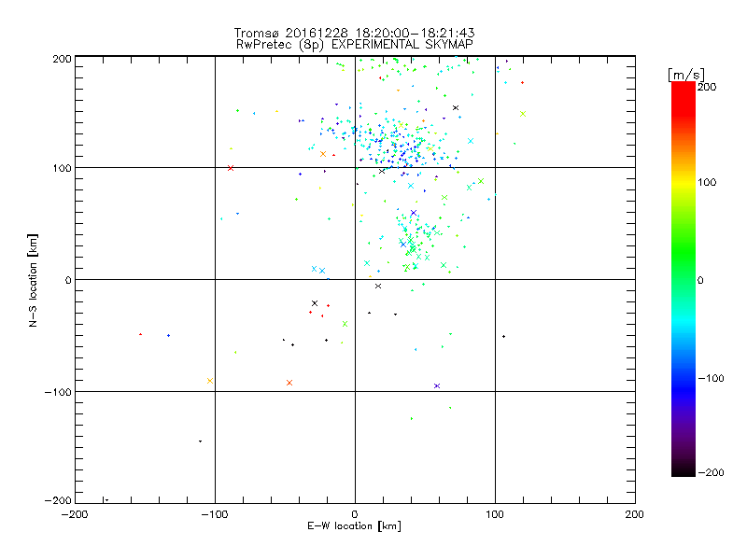Image resolution: width=747 pixels, height=560 pixels.
Task: Click the yellow-green X marker right of the 100 E-W line
Action: [x=523, y=114]
